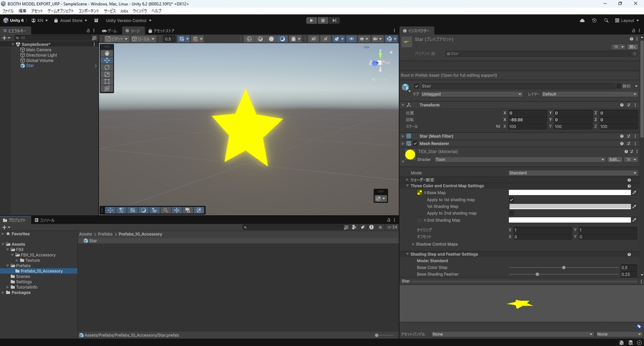Open the Mode dropdown showing Standard
The height and width of the screenshot is (346, 644).
(x=573, y=173)
